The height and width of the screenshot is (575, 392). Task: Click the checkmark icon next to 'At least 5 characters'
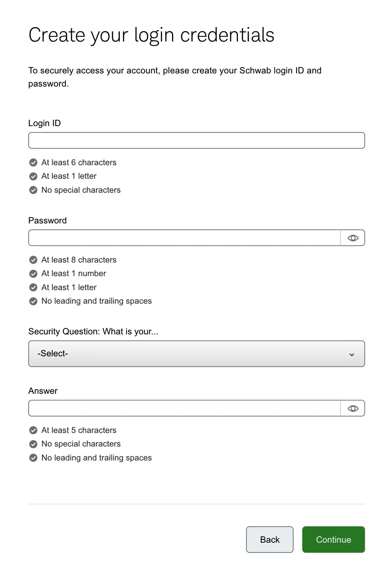point(34,430)
